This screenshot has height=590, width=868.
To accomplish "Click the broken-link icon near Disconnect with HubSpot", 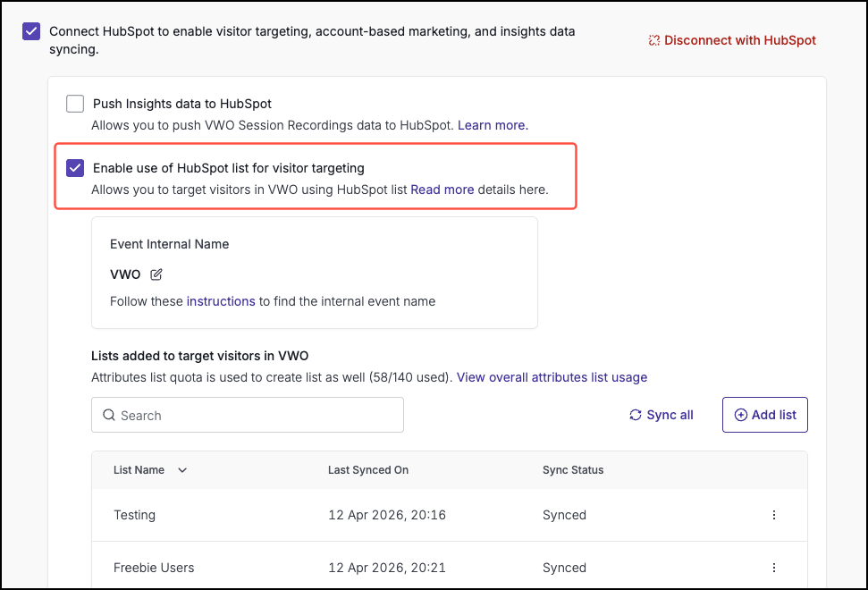I will tap(653, 40).
